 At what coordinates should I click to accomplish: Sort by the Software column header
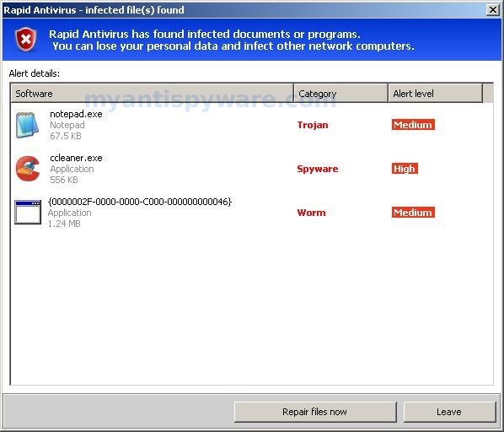pyautogui.click(x=152, y=94)
